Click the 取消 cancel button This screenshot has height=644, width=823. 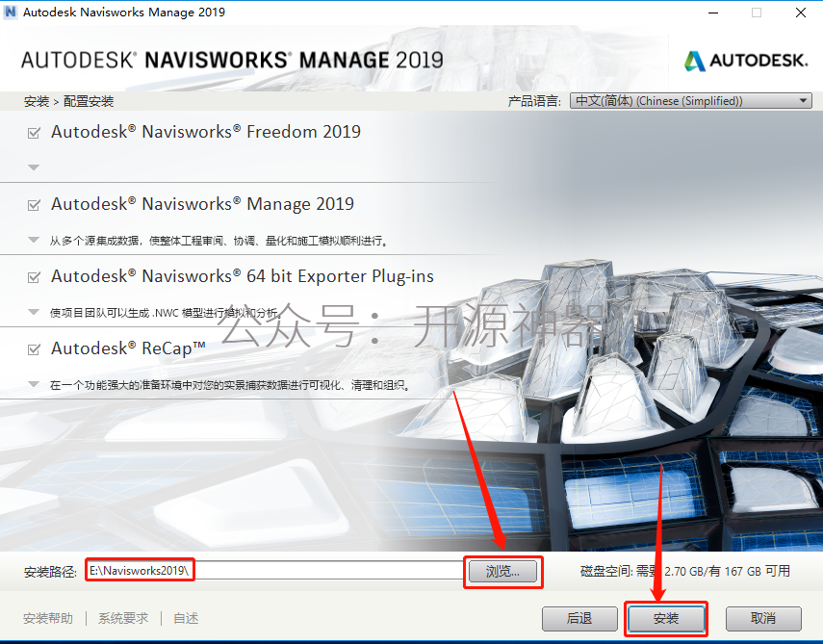[x=763, y=618]
